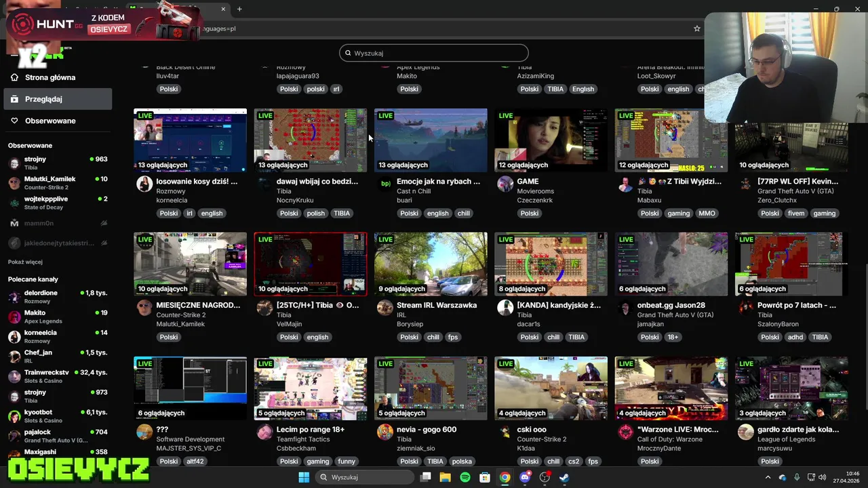Bookmark this page with the star icon
The height and width of the screenshot is (488, 868).
696,28
